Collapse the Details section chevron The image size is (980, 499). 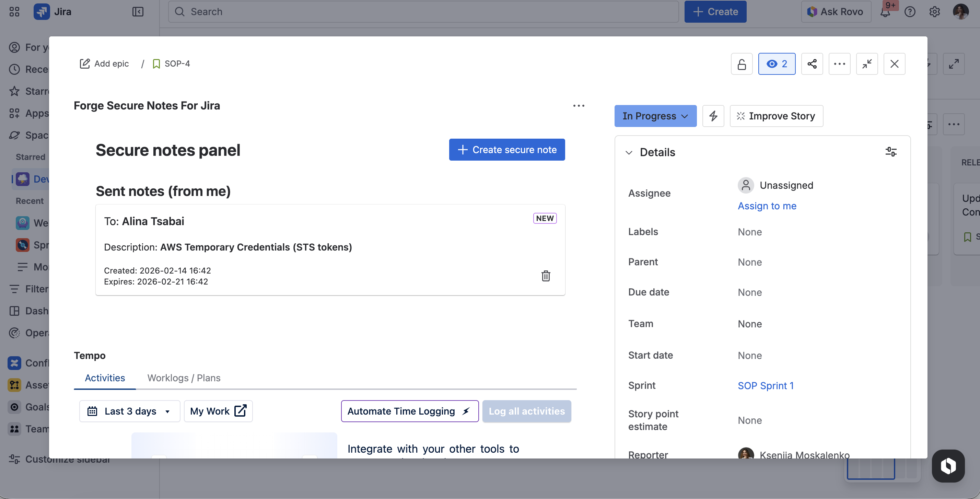629,153
